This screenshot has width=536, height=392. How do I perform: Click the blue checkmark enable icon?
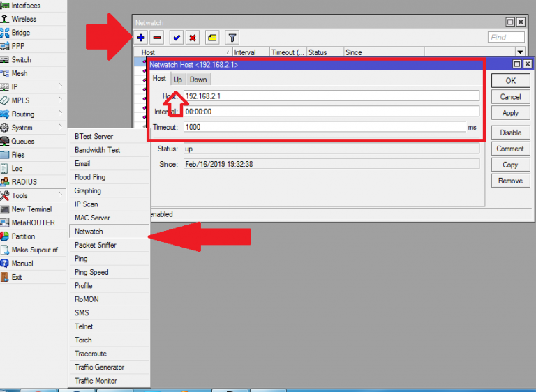tap(177, 38)
